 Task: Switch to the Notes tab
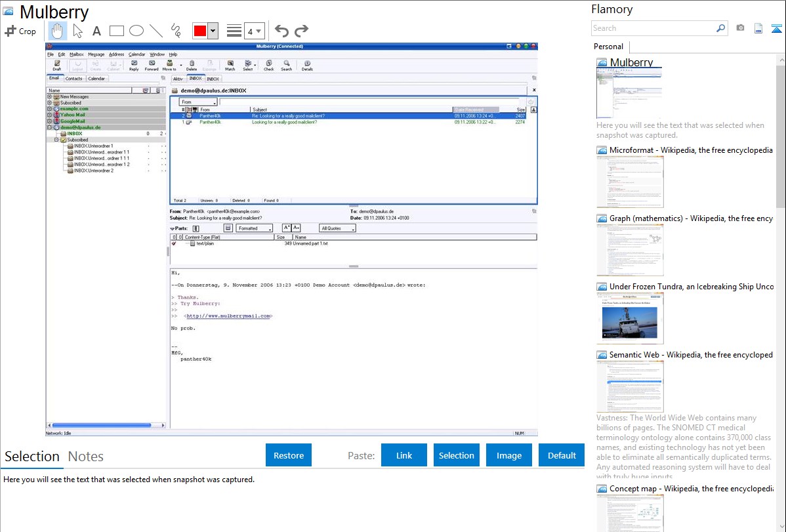click(86, 457)
